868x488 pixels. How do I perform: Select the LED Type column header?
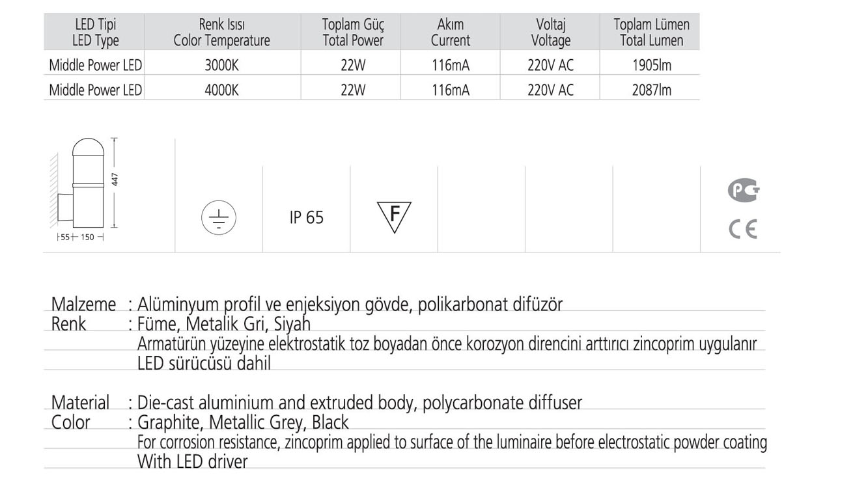coord(96,33)
